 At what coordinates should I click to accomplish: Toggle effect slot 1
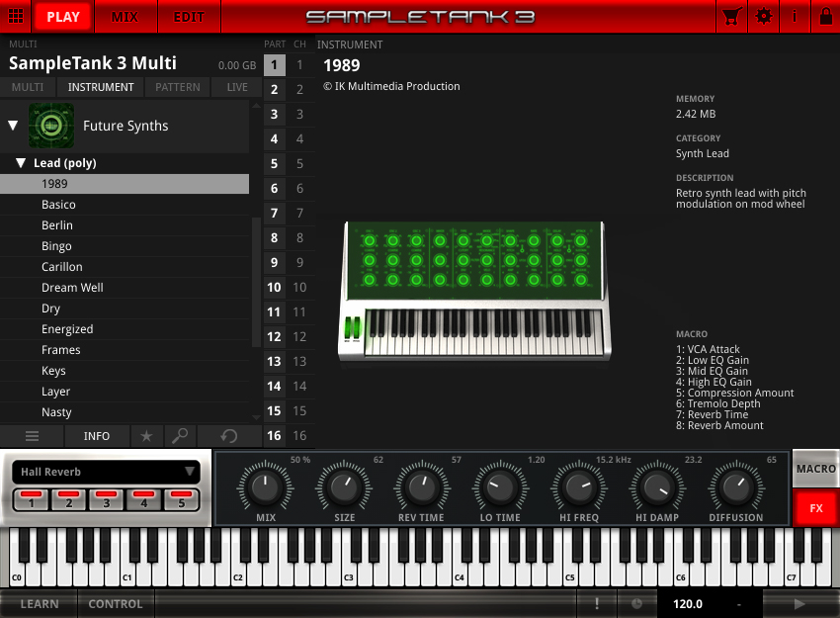point(31,499)
